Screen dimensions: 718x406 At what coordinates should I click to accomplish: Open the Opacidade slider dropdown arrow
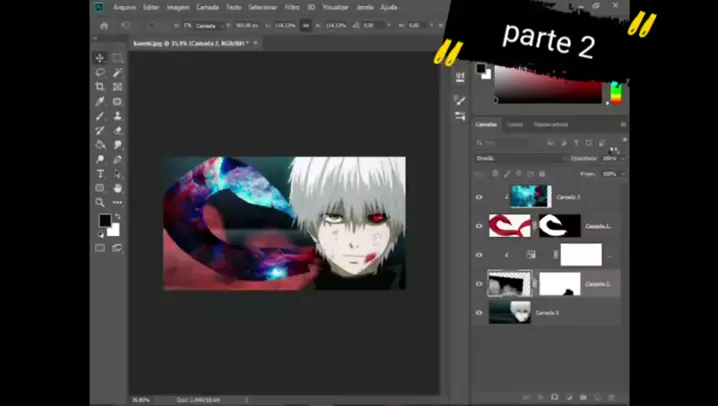[x=623, y=158]
